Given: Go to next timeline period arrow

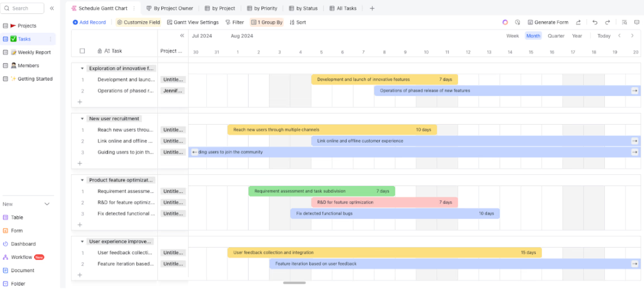Looking at the screenshot, I should [x=632, y=36].
